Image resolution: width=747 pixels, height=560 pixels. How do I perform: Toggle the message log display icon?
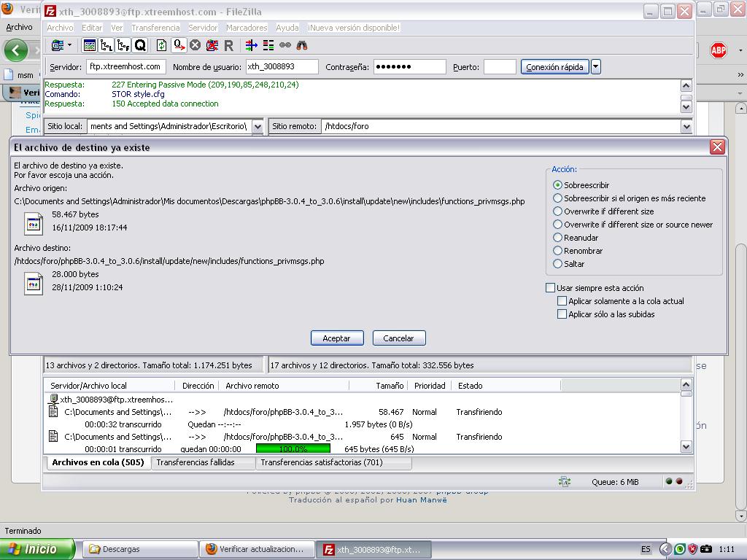point(89,45)
